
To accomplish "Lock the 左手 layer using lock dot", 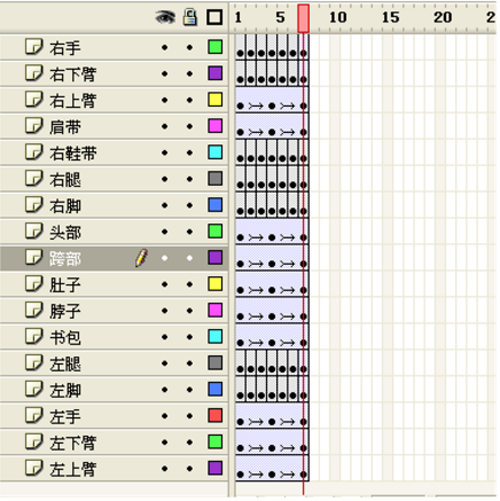I will (190, 416).
